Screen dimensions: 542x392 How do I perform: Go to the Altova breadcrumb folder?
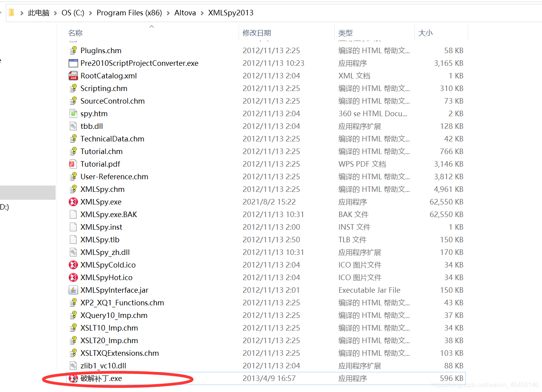(185, 13)
